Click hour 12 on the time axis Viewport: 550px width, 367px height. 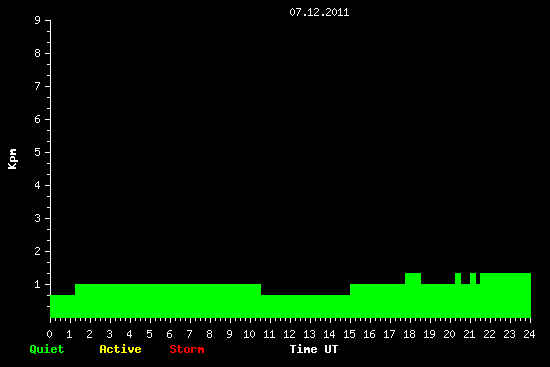pos(289,334)
